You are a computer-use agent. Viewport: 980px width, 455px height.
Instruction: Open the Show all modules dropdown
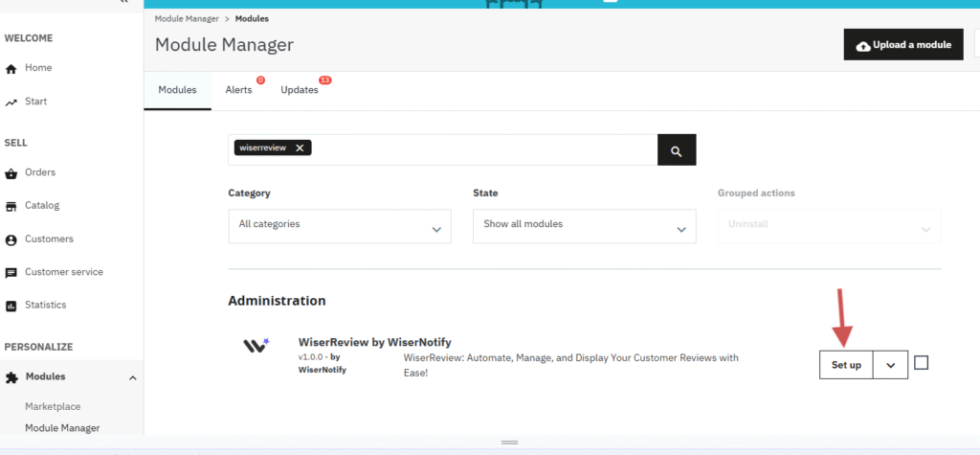[585, 227]
